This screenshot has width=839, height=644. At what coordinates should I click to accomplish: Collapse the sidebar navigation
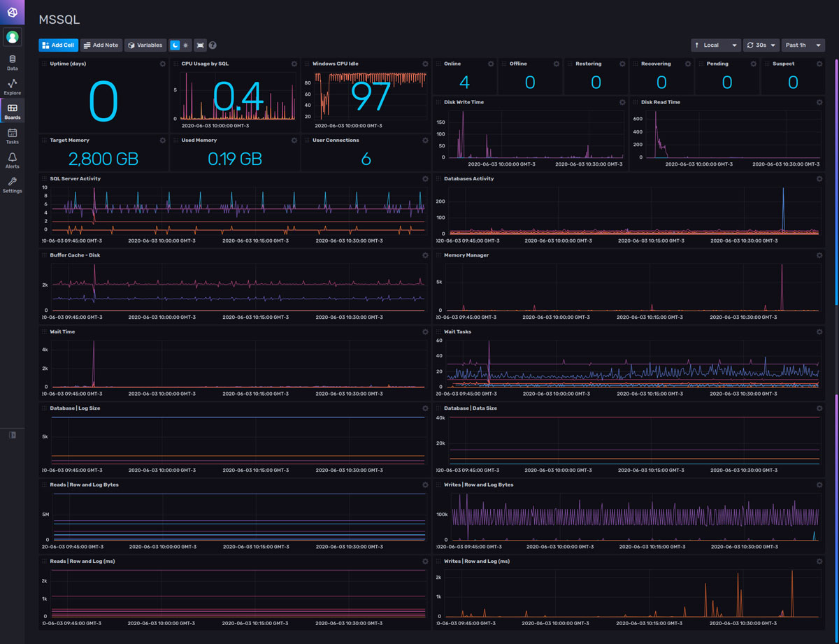12,435
